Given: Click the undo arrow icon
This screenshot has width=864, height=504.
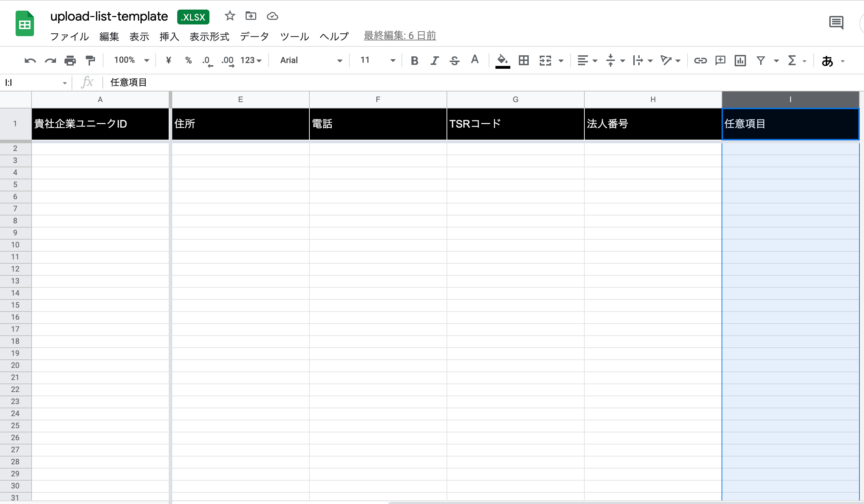Looking at the screenshot, I should pyautogui.click(x=30, y=61).
